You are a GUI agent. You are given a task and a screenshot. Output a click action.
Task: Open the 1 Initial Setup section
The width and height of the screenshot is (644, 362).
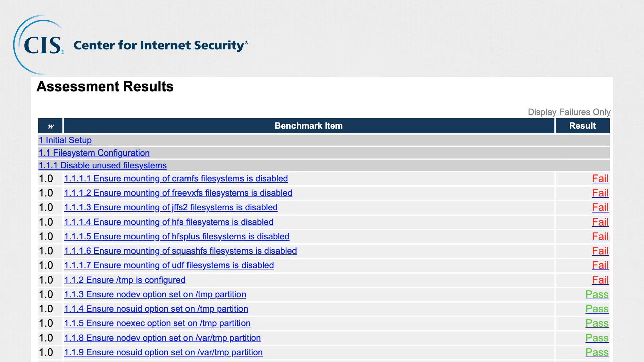pyautogui.click(x=65, y=140)
